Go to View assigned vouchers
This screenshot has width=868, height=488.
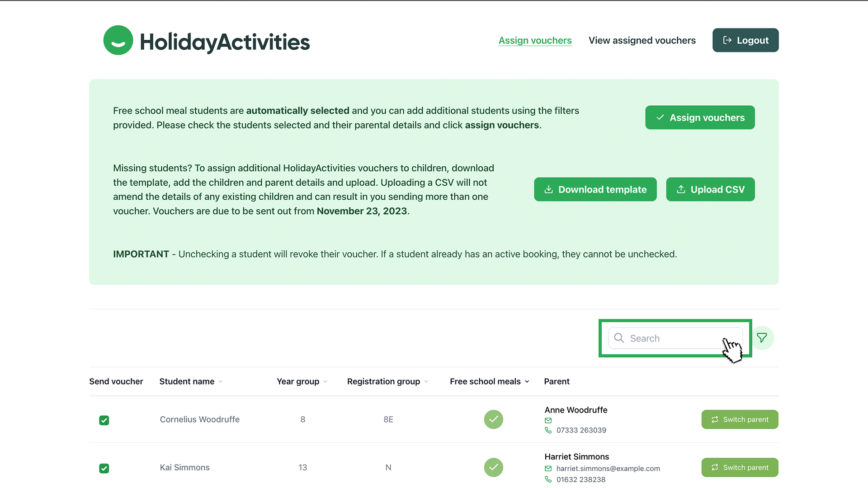click(x=642, y=40)
